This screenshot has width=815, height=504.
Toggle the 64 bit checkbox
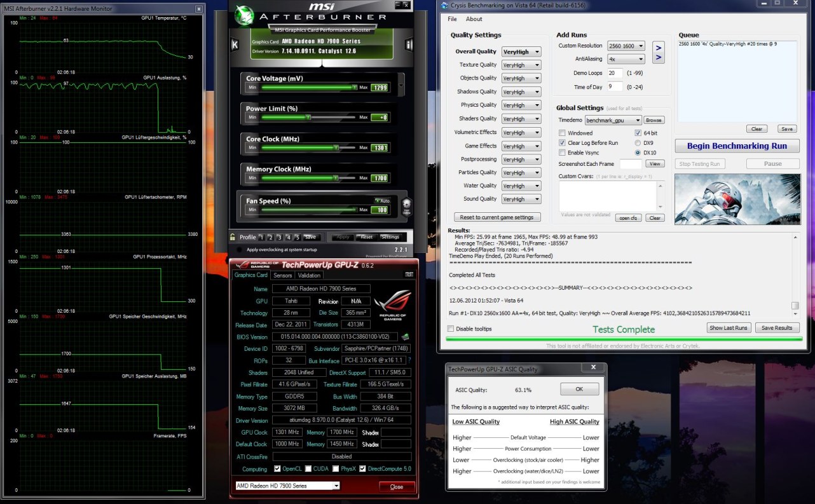point(638,133)
